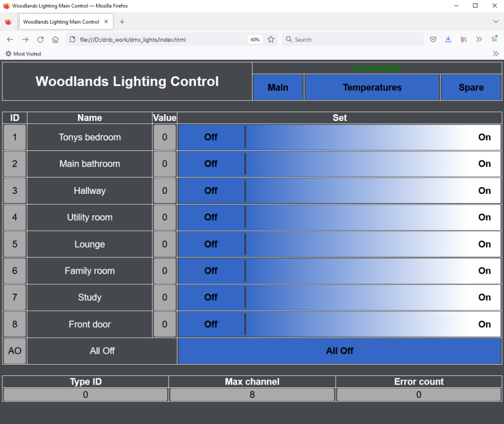Turn Family room light On
The image size is (504, 424).
[484, 271]
